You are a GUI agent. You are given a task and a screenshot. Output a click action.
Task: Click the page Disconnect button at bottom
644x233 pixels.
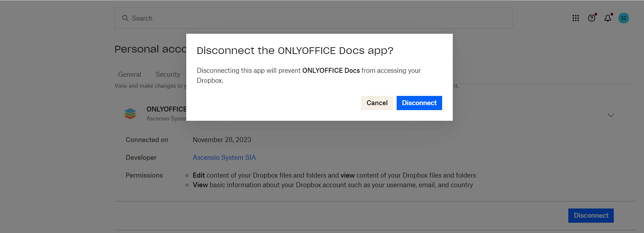pyautogui.click(x=591, y=216)
